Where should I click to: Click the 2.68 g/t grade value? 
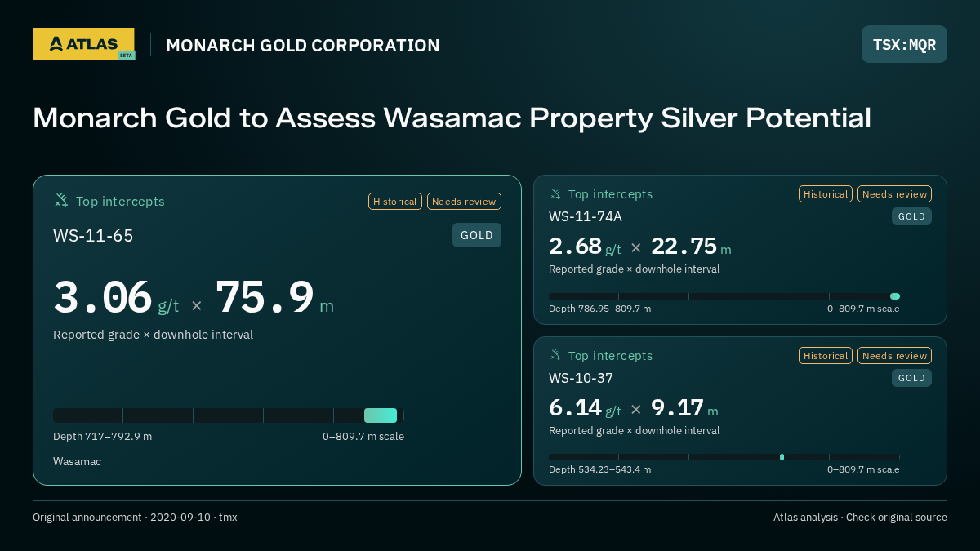click(585, 246)
